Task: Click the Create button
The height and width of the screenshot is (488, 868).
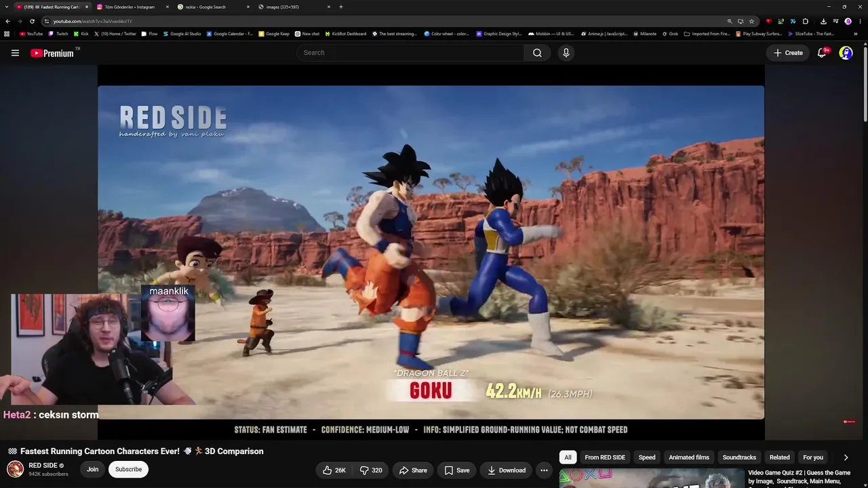Action: coord(788,53)
